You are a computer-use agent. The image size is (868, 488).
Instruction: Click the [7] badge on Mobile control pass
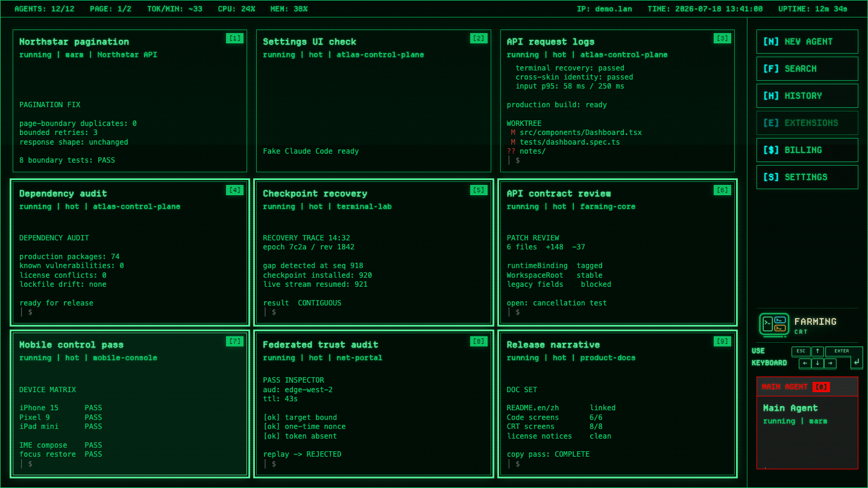click(234, 342)
